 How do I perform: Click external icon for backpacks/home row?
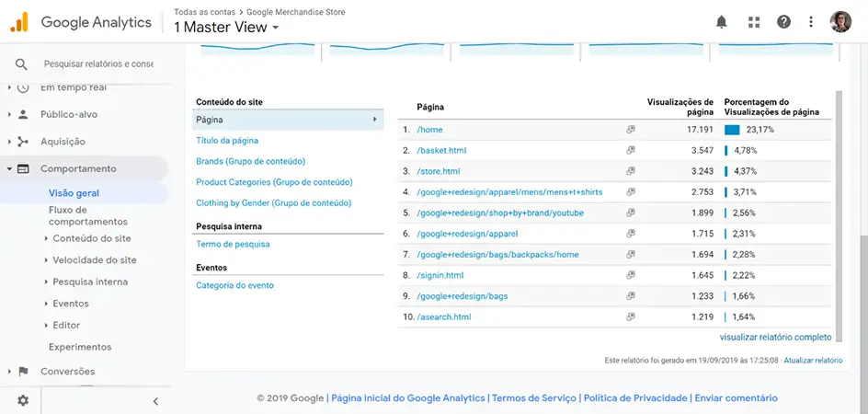tap(630, 255)
